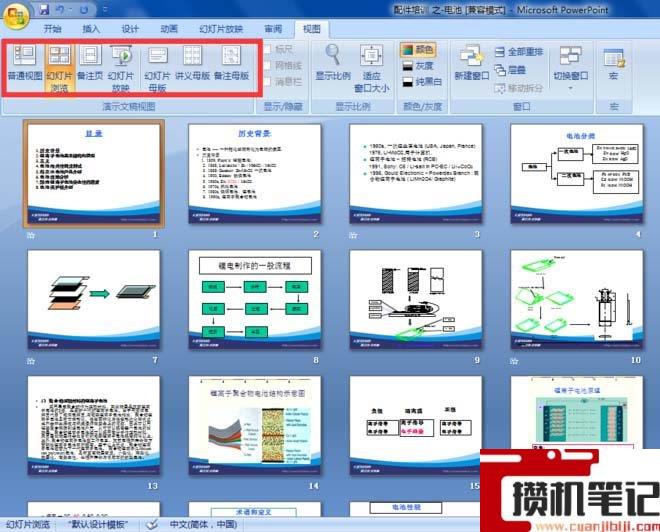This screenshot has width=660, height=532.
Task: Select slide 1 目录 thumbnail
Action: coord(94,173)
